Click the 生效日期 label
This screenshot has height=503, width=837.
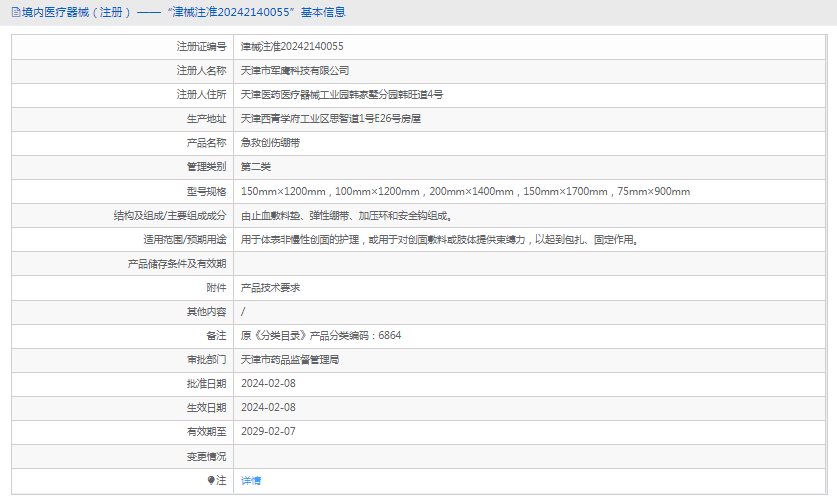click(x=206, y=407)
